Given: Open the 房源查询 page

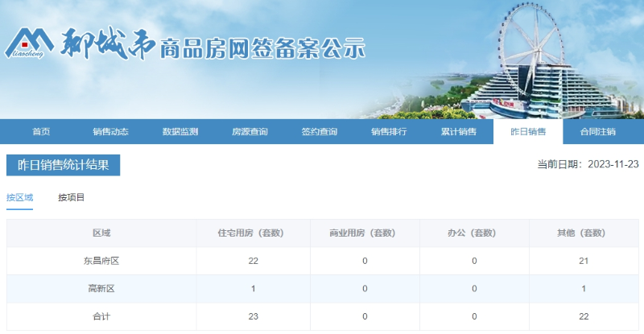Looking at the screenshot, I should [x=250, y=132].
